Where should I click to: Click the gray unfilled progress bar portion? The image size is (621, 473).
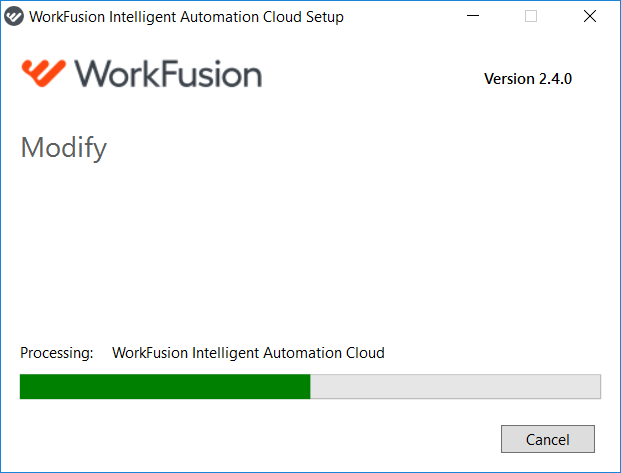pyautogui.click(x=455, y=386)
